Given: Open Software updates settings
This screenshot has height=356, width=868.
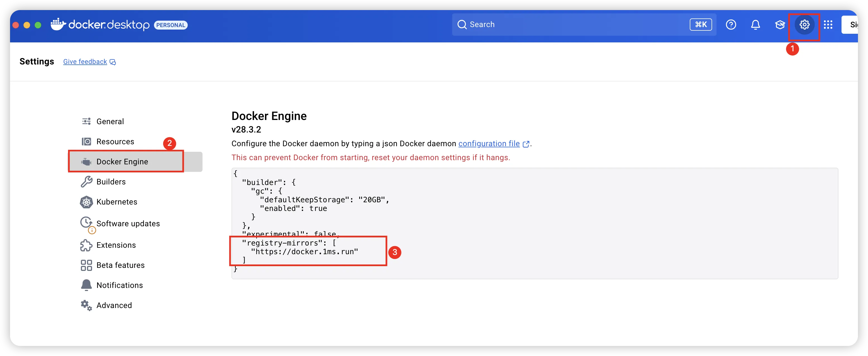Looking at the screenshot, I should point(136,223).
